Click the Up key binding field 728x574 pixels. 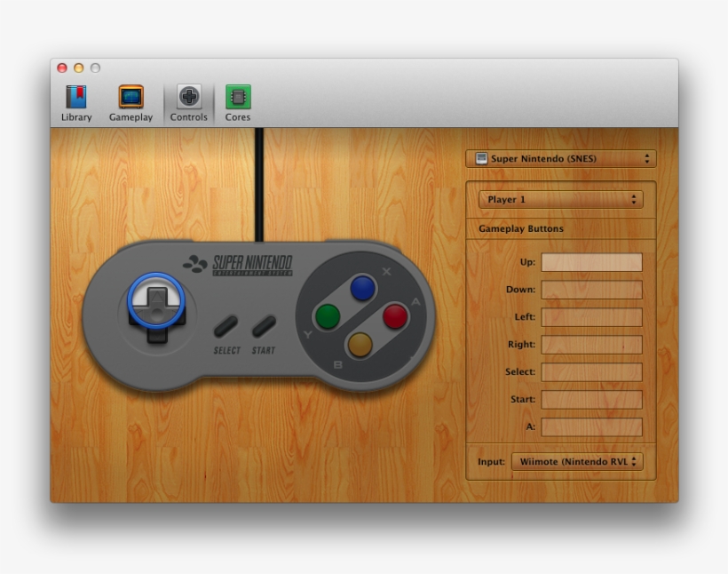(x=592, y=261)
